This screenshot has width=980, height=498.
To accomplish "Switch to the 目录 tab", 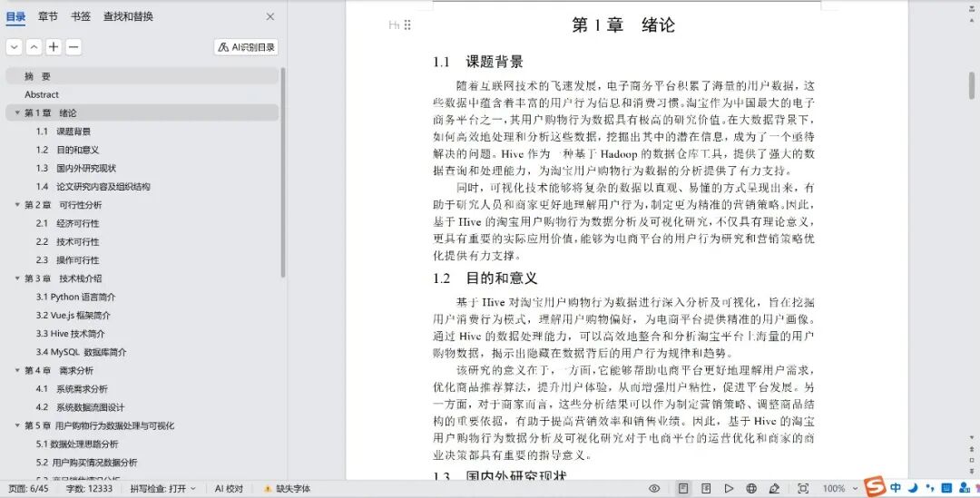I will click(15, 17).
